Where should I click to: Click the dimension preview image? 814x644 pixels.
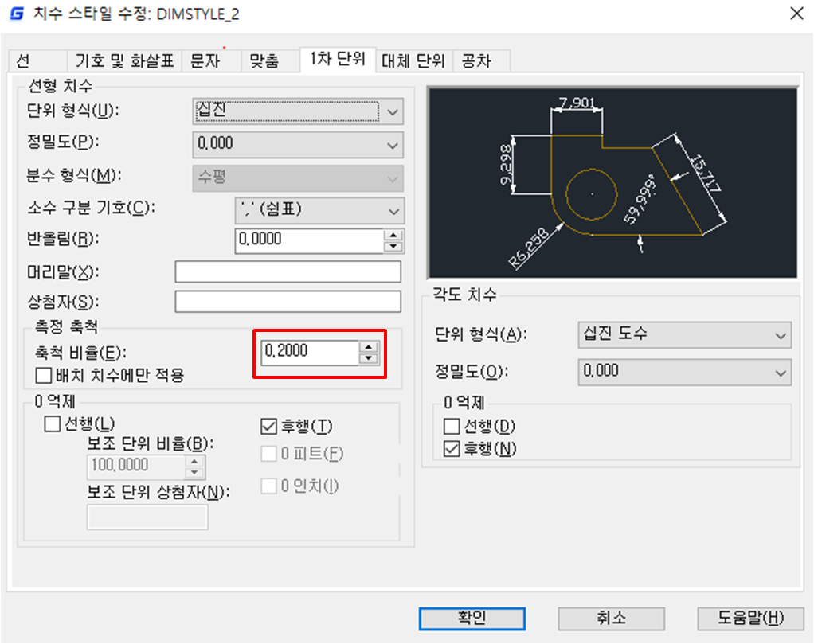click(x=613, y=182)
